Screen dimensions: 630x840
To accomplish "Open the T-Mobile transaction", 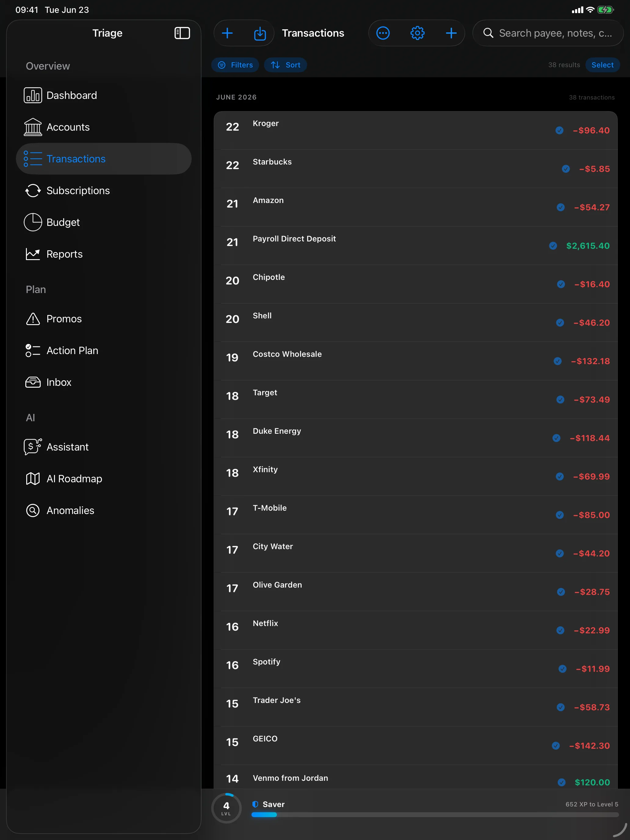I will point(415,515).
